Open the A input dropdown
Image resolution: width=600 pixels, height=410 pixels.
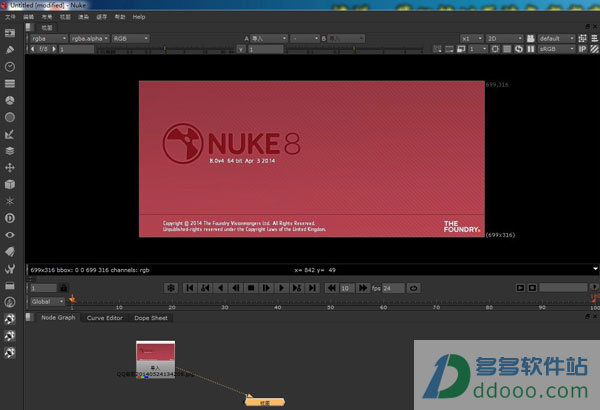[x=269, y=38]
